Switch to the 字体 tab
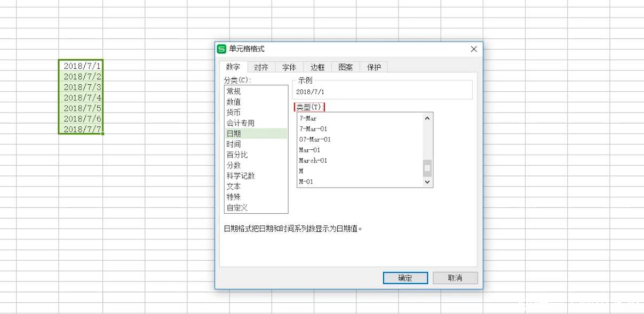Screen dimensions: 644x314 tap(289, 67)
